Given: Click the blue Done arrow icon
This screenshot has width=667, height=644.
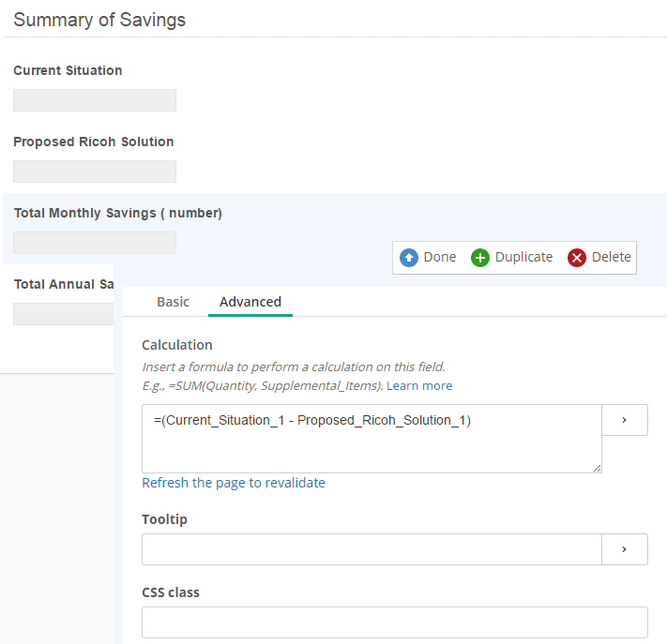Looking at the screenshot, I should click(x=409, y=258).
